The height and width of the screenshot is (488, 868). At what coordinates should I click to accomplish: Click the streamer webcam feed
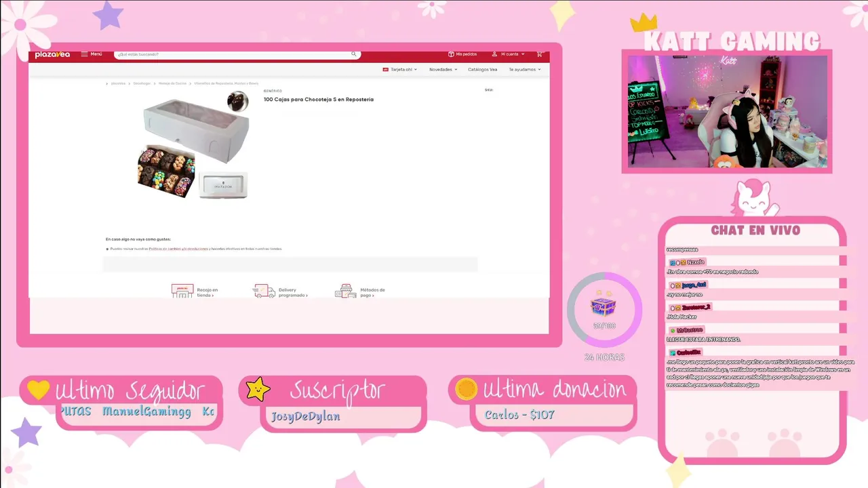pos(727,111)
